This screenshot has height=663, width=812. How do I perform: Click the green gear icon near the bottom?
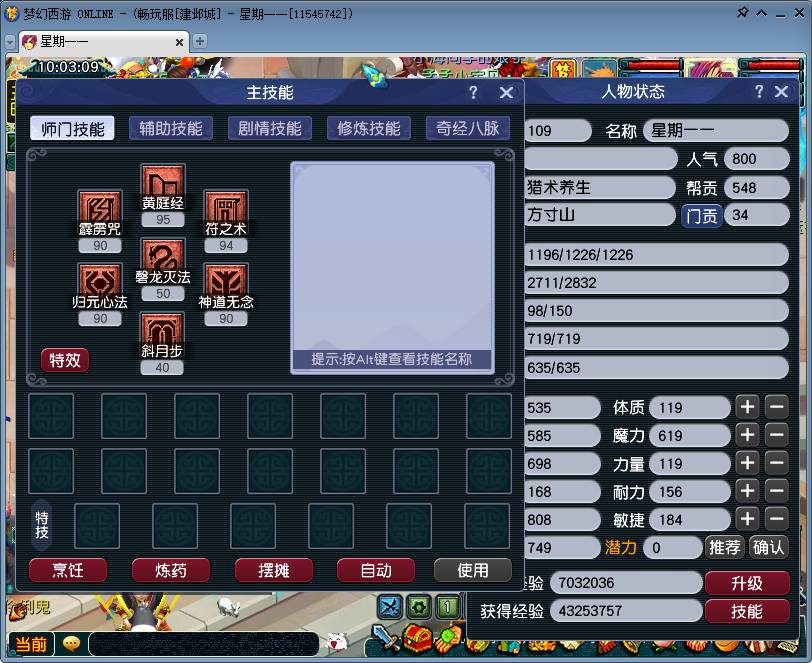[x=419, y=607]
